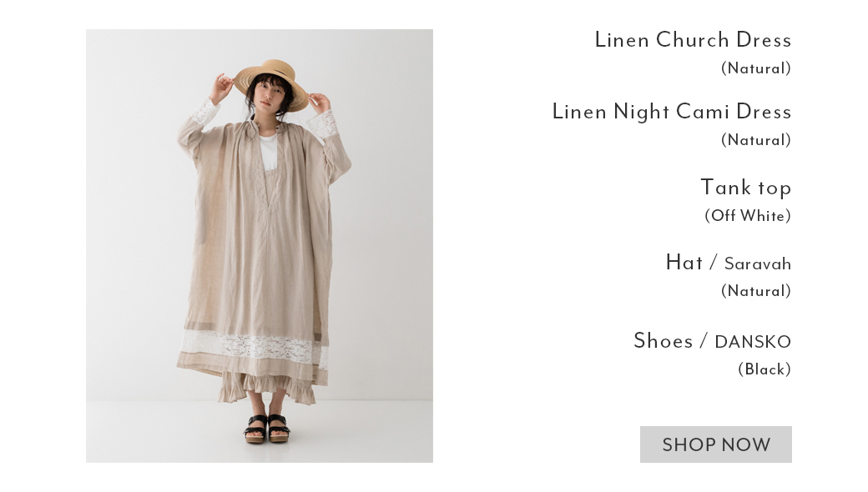Click the black sandals in the photo
This screenshot has width=868, height=492.
point(267,429)
